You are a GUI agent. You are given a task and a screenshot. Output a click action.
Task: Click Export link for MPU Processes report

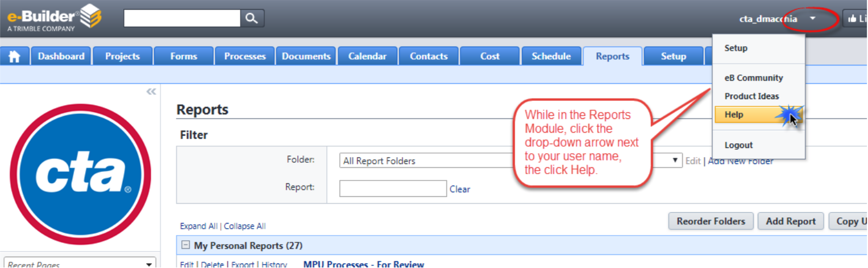(243, 264)
